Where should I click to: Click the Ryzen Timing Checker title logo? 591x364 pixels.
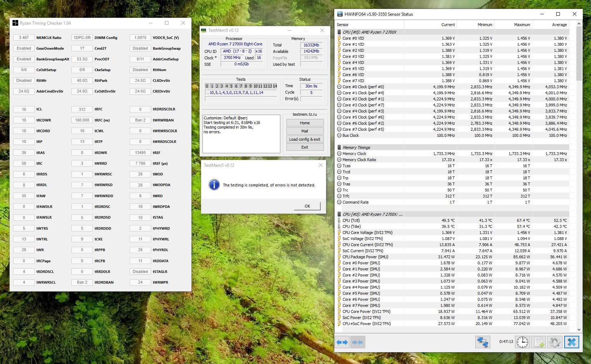[x=15, y=23]
